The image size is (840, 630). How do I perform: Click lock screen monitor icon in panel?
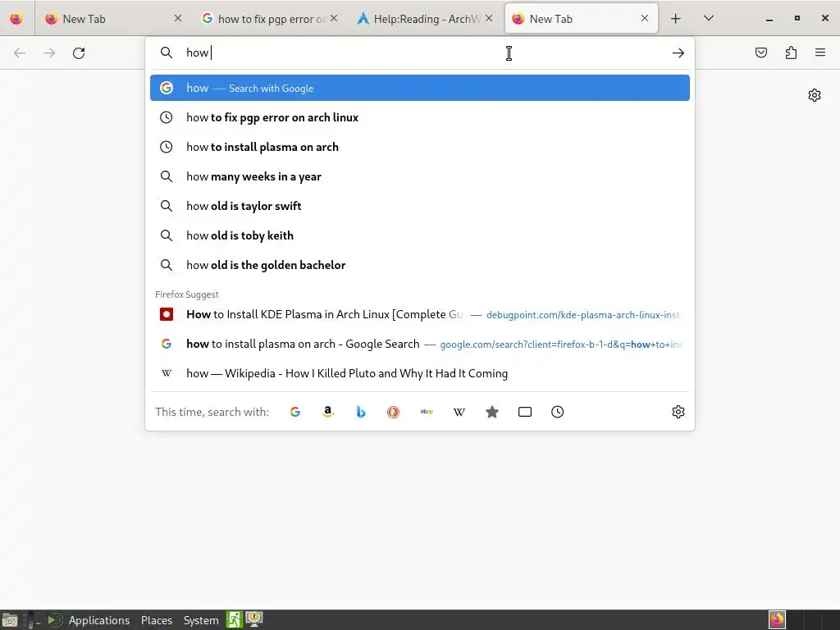point(254,619)
